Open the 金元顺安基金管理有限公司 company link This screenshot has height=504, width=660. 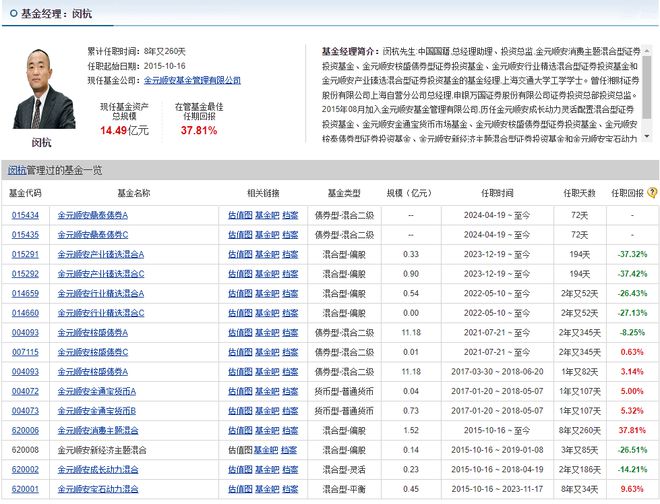(x=192, y=80)
